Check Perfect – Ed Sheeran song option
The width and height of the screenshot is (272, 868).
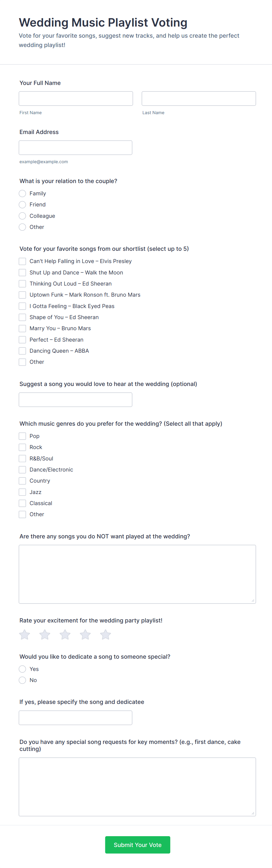click(22, 340)
